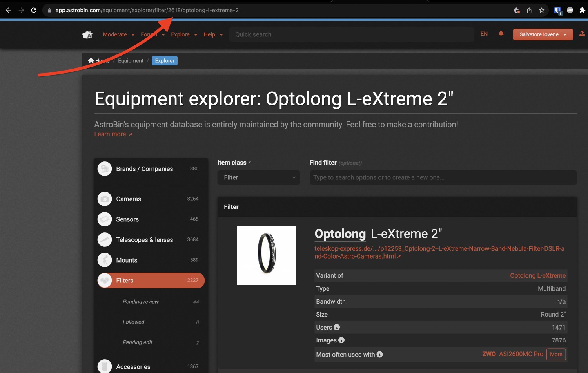Click the browser back arrow
The width and height of the screenshot is (588, 373).
point(9,10)
